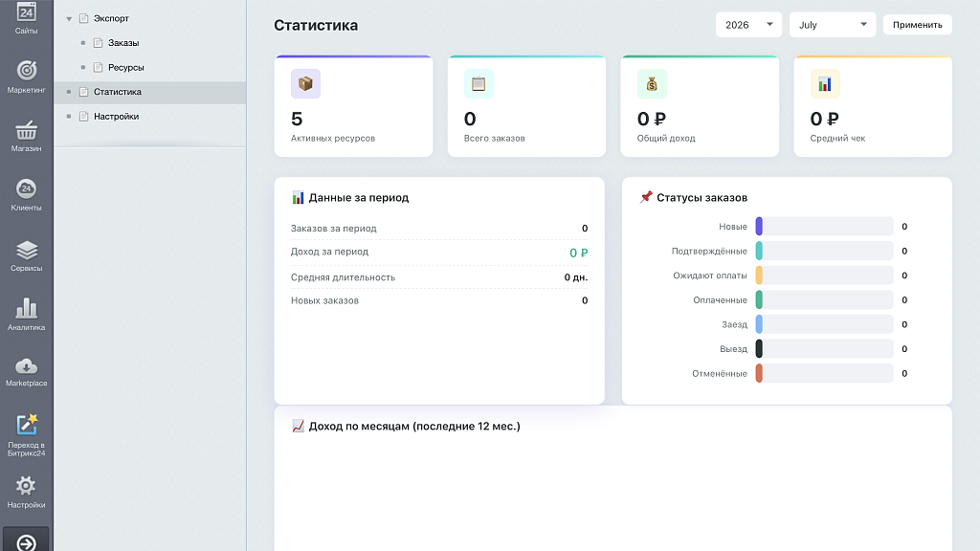The image size is (980, 551).
Task: Click the Переход в Битрикс24 icon
Action: [26, 425]
